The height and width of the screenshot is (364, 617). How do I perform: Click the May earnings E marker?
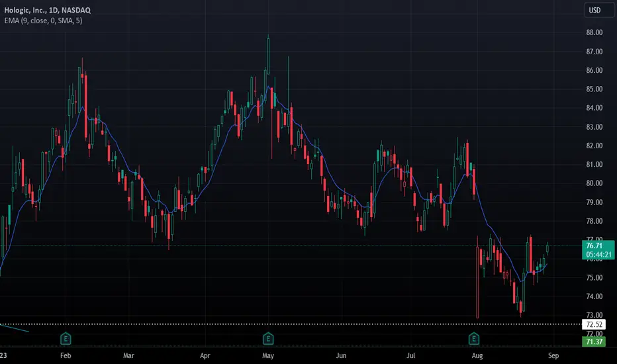point(268,338)
